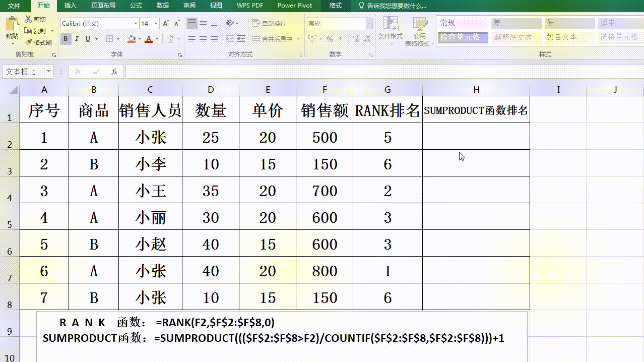The height and width of the screenshot is (362, 644).
Task: Center cell text horizontally
Action: pyautogui.click(x=203, y=39)
